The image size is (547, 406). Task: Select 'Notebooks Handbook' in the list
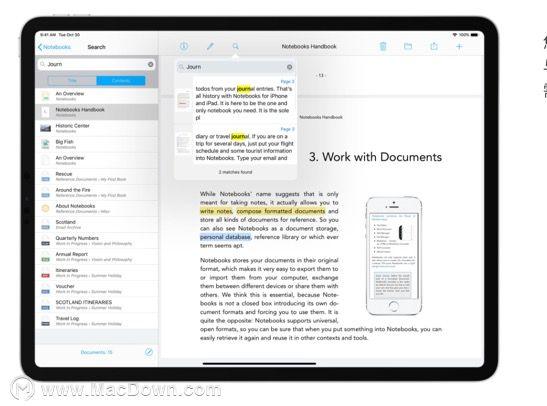97,112
